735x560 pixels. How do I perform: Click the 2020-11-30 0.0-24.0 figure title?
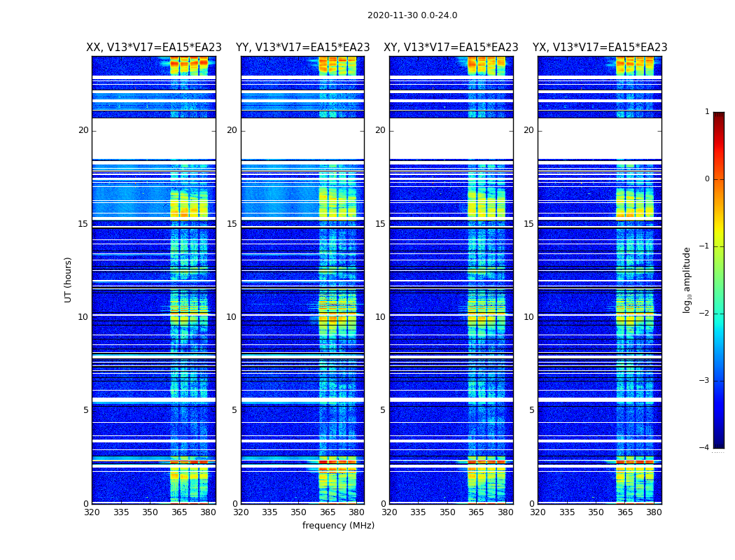point(412,15)
